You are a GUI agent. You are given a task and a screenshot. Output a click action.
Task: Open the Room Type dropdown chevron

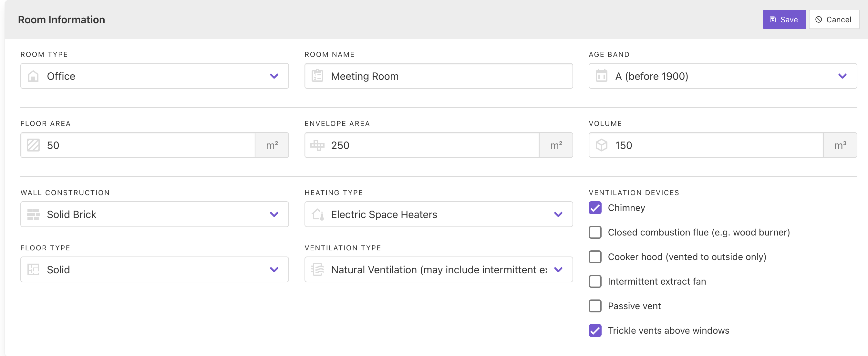coord(274,76)
